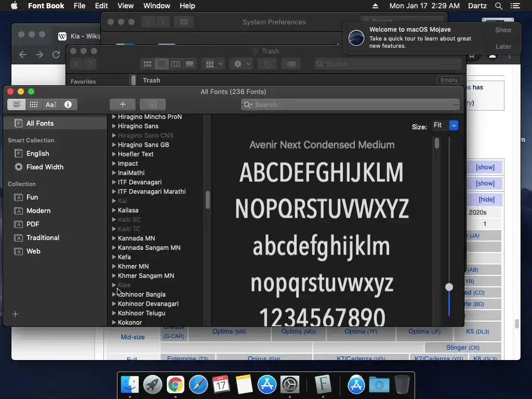Select the Modern collection

(38, 211)
